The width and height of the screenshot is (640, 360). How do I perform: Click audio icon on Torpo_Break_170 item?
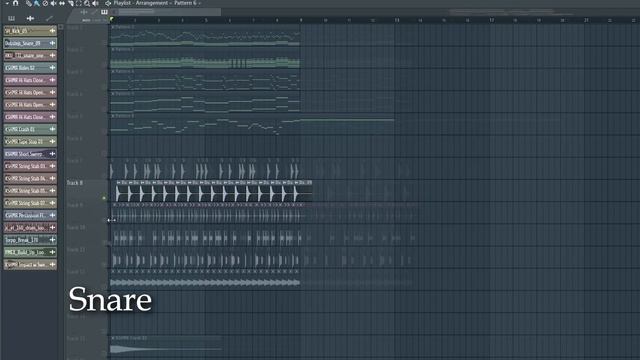point(52,240)
